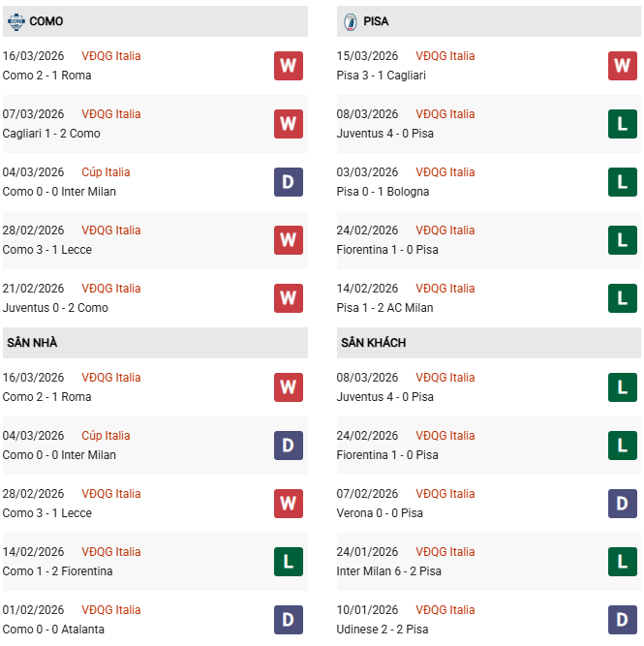644x646 pixels.
Task: Click the Pisa club crest
Action: click(350, 20)
